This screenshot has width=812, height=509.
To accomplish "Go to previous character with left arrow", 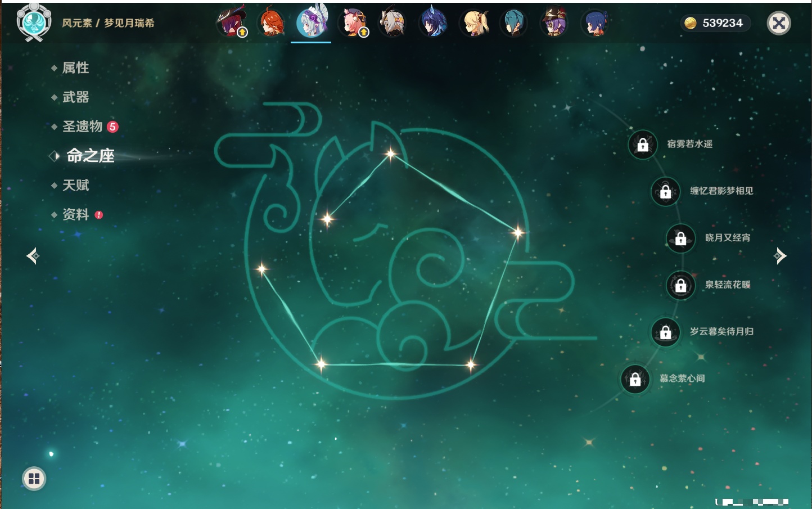I will click(33, 256).
